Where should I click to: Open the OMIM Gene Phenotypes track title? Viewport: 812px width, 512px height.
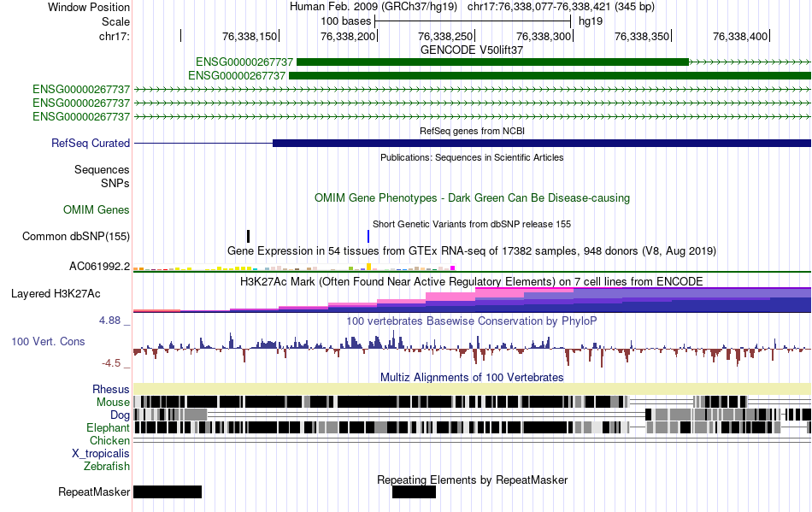472,197
